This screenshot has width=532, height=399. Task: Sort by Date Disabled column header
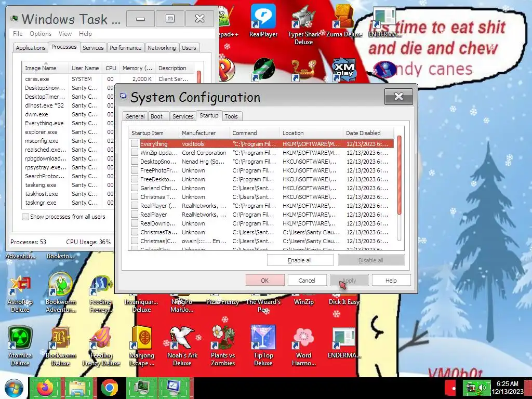[x=368, y=132]
